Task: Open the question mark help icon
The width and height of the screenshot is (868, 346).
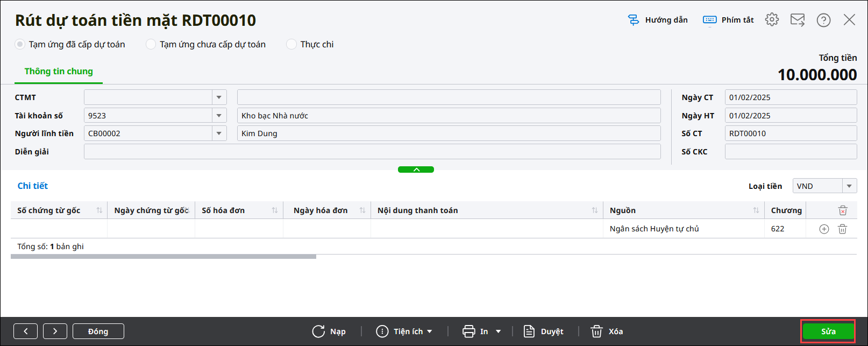Action: pyautogui.click(x=823, y=20)
